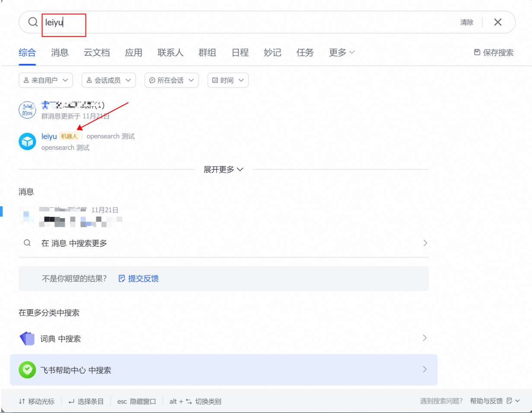Click the 机器人 tag beside leiyu
Image resolution: width=532 pixels, height=413 pixels.
pyautogui.click(x=70, y=137)
